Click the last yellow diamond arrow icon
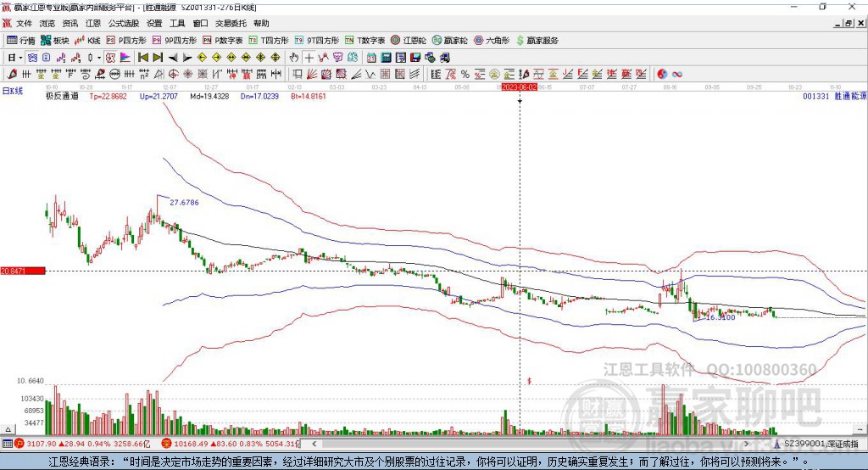868x470 pixels. (x=275, y=58)
